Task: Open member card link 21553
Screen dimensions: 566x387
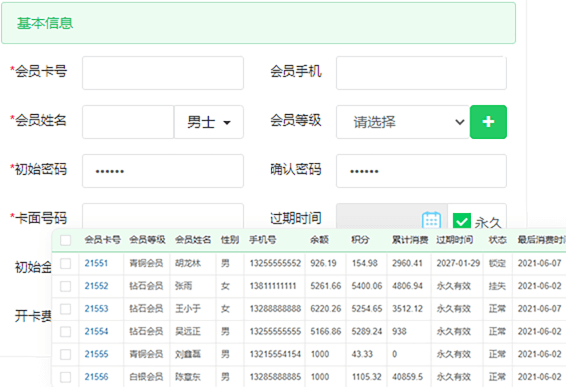Action: click(x=96, y=309)
